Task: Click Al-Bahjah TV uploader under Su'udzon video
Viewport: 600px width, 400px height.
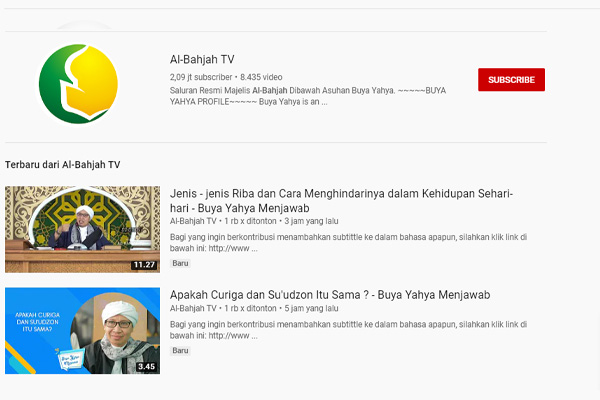Action: pyautogui.click(x=193, y=309)
